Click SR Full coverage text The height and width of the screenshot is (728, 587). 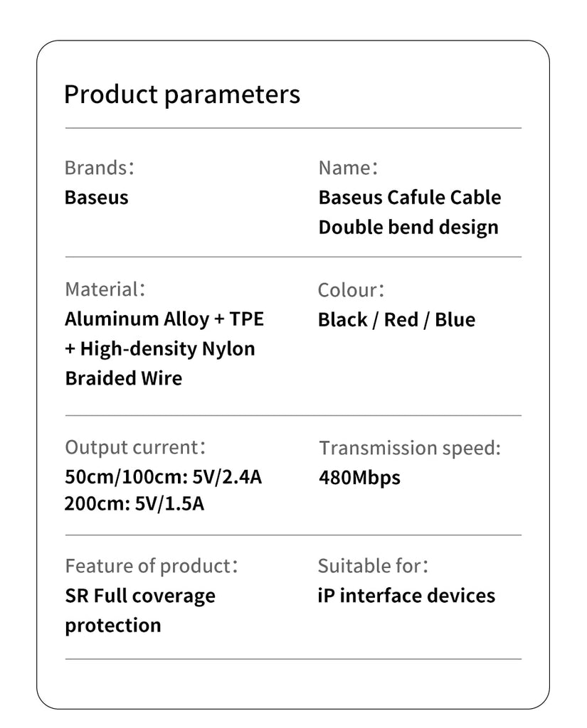140,595
